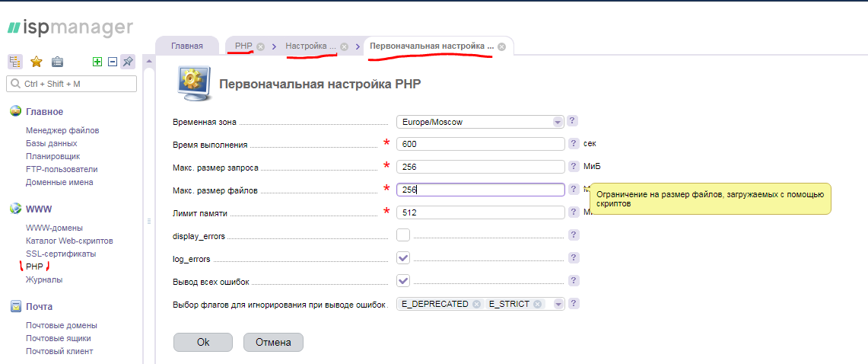Viewport: 868px width, 364px height.
Task: Expand the error flags selection dropdown
Action: click(x=558, y=304)
